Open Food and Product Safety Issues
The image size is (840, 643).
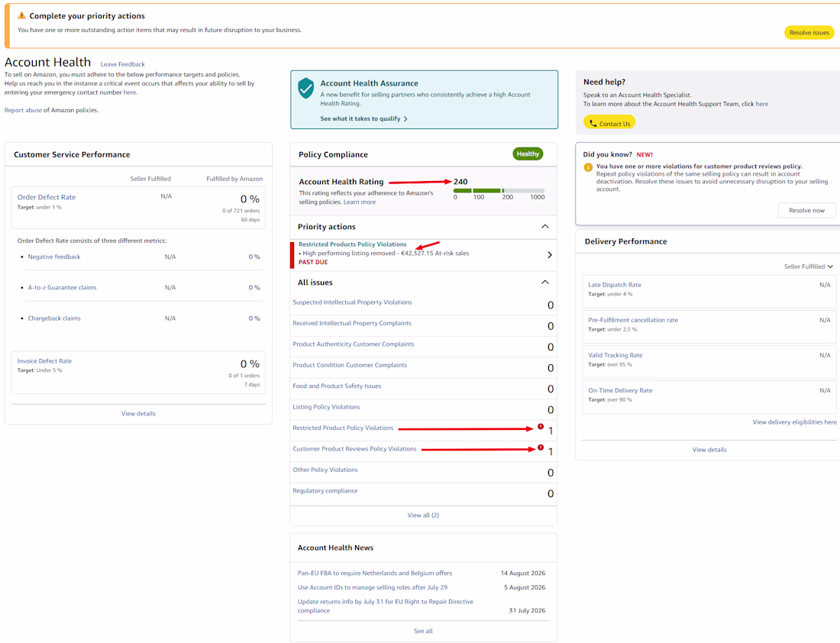(337, 386)
